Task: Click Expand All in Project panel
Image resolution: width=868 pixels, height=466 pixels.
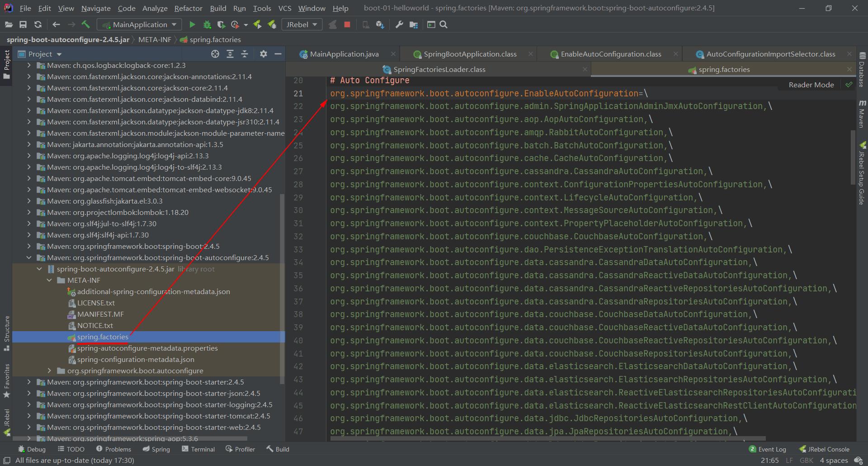Action: [230, 54]
